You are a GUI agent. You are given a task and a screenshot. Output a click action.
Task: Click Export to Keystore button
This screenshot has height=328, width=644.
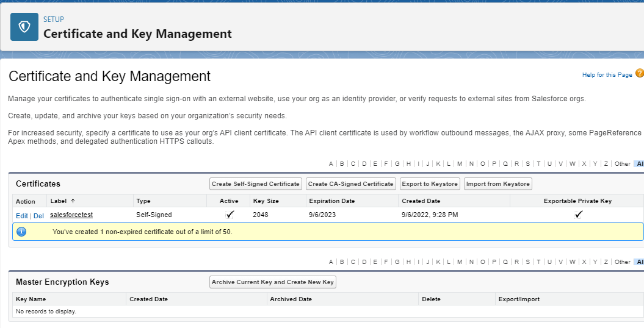pyautogui.click(x=430, y=184)
